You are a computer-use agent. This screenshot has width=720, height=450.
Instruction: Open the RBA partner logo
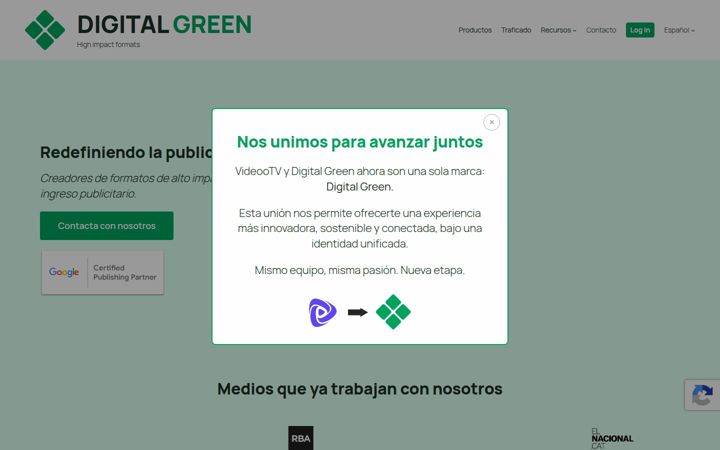click(x=301, y=438)
